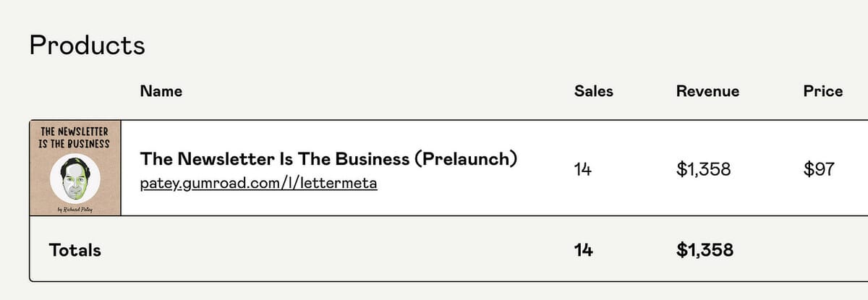868x300 pixels.
Task: Sort by the Sales column header
Action: 593,91
